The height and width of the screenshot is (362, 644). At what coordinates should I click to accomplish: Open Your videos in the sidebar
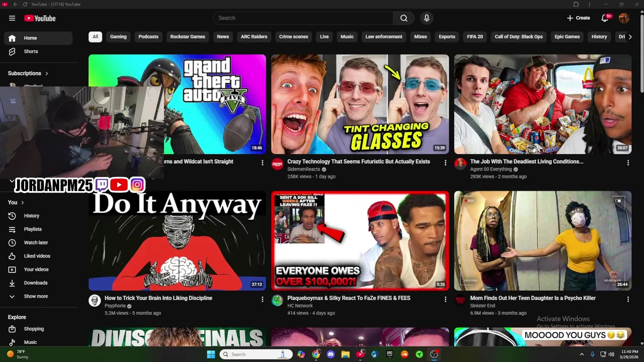pos(38,269)
